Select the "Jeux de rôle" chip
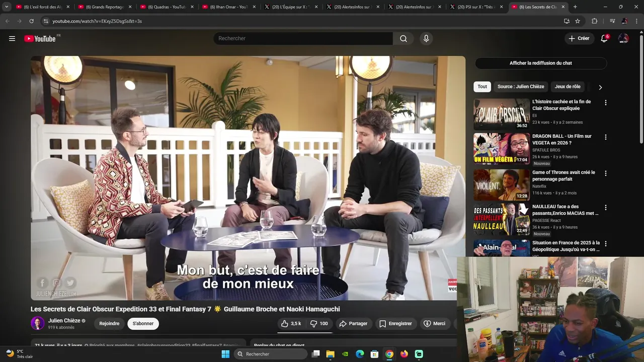Image resolution: width=644 pixels, height=362 pixels. click(568, 86)
